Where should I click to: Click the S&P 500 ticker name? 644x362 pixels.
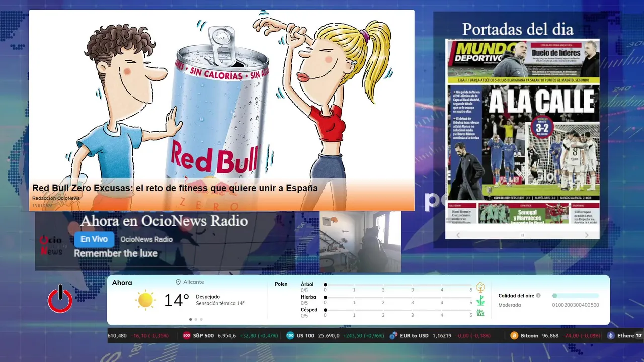[203, 336]
